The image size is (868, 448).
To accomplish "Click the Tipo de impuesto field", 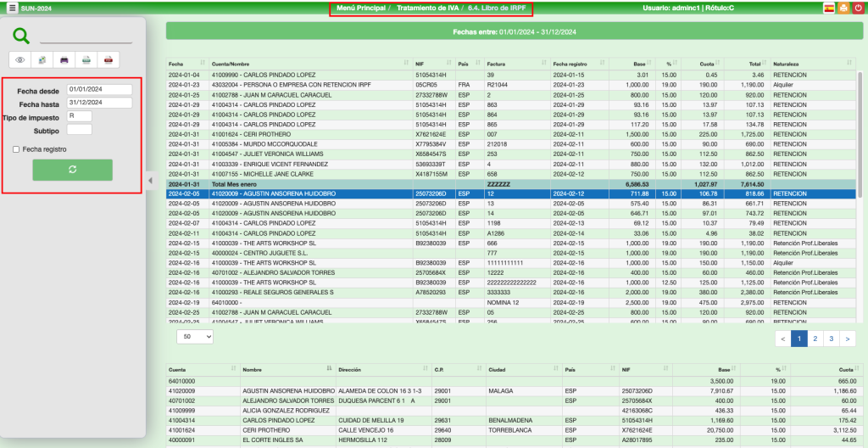I will pyautogui.click(x=79, y=116).
